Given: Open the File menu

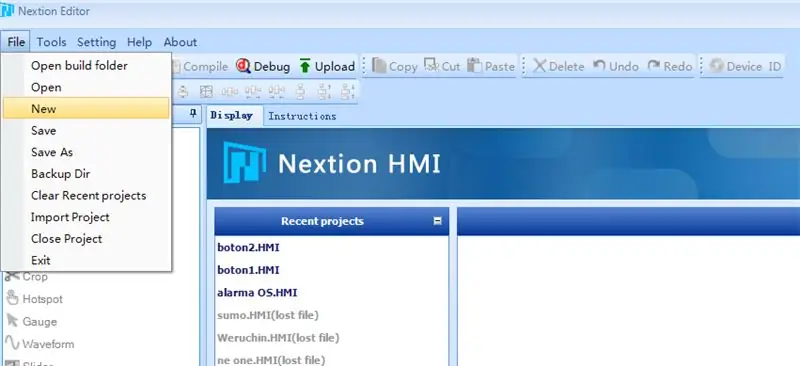Looking at the screenshot, I should [x=16, y=42].
